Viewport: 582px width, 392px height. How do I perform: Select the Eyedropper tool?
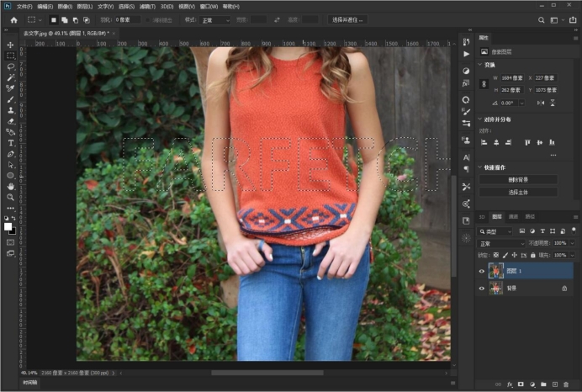tap(10, 88)
